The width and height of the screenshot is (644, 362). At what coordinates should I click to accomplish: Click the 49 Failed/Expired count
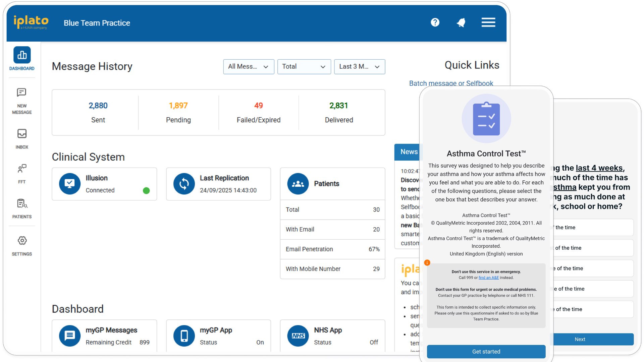[x=259, y=106]
